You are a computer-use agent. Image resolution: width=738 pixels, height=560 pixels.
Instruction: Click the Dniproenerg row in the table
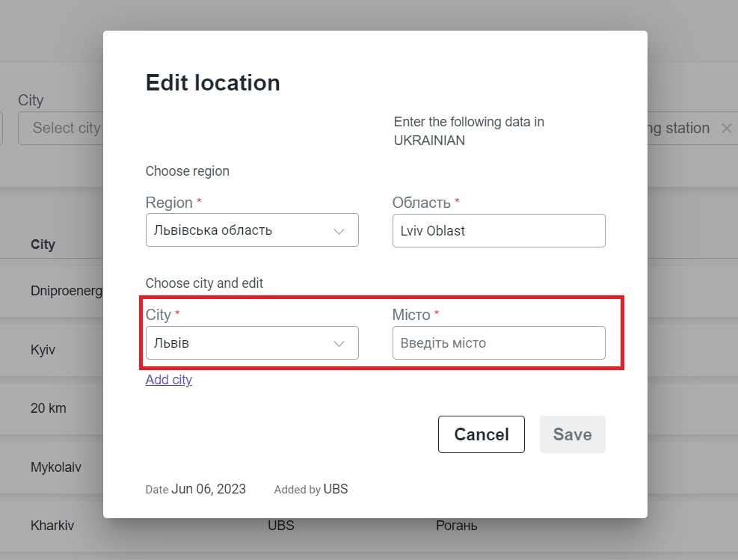click(x=67, y=291)
